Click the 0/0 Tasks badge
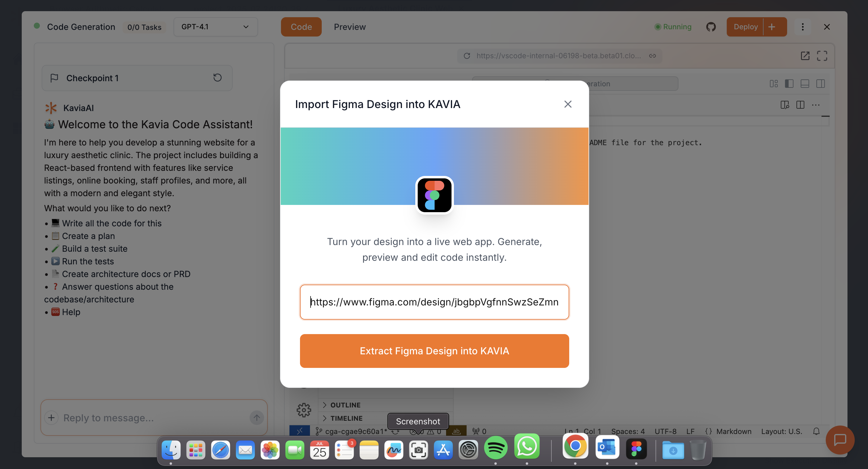Viewport: 868px width, 469px height. click(x=144, y=27)
